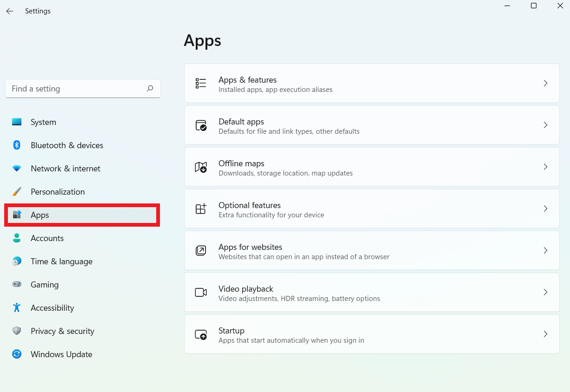Go to Bluetooth & devices
This screenshot has width=570, height=392.
83,145
